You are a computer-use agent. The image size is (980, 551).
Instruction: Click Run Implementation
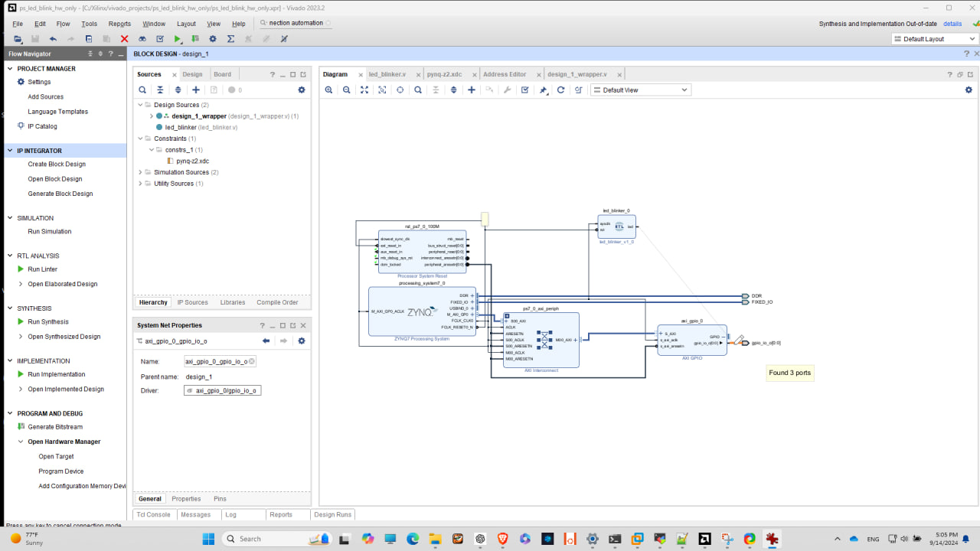tap(57, 374)
